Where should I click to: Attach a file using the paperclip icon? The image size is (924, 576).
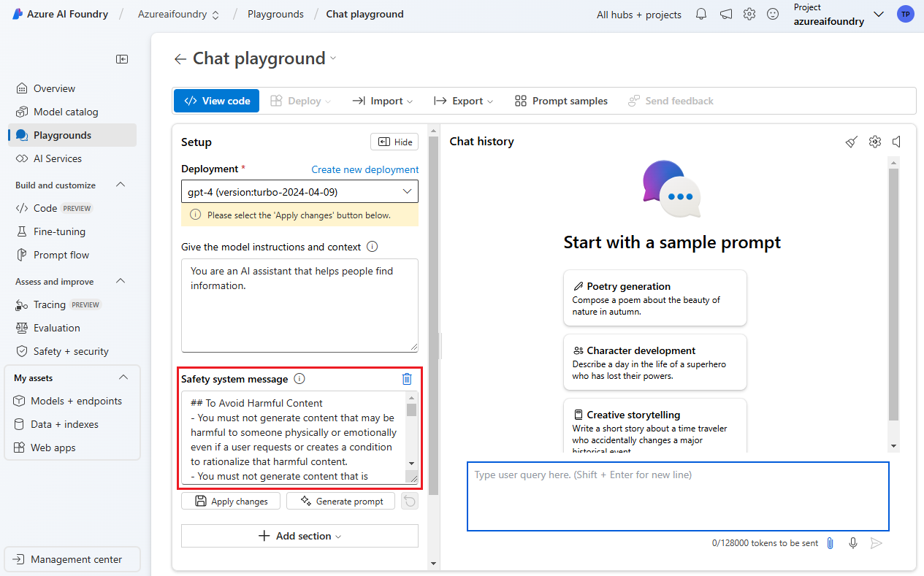click(830, 543)
